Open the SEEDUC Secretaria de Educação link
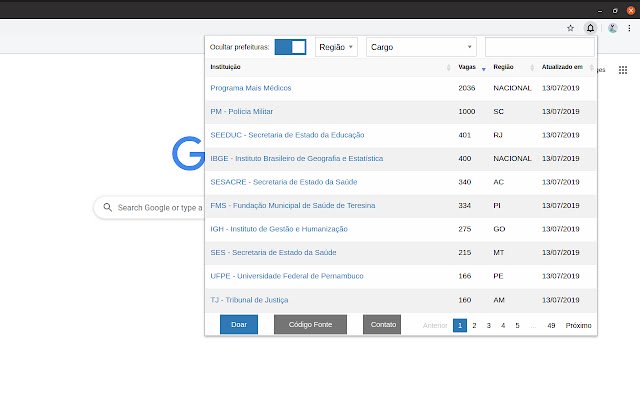The height and width of the screenshot is (400, 640). click(287, 135)
